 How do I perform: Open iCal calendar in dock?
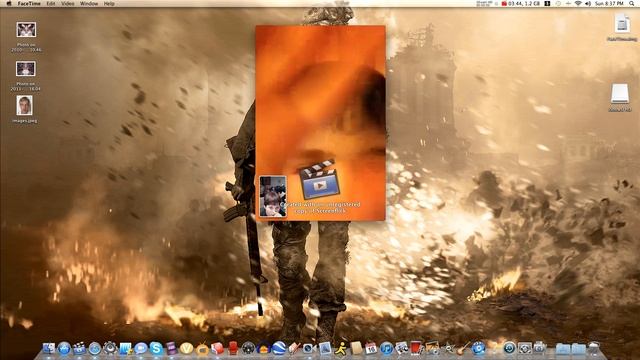pyautogui.click(x=371, y=348)
